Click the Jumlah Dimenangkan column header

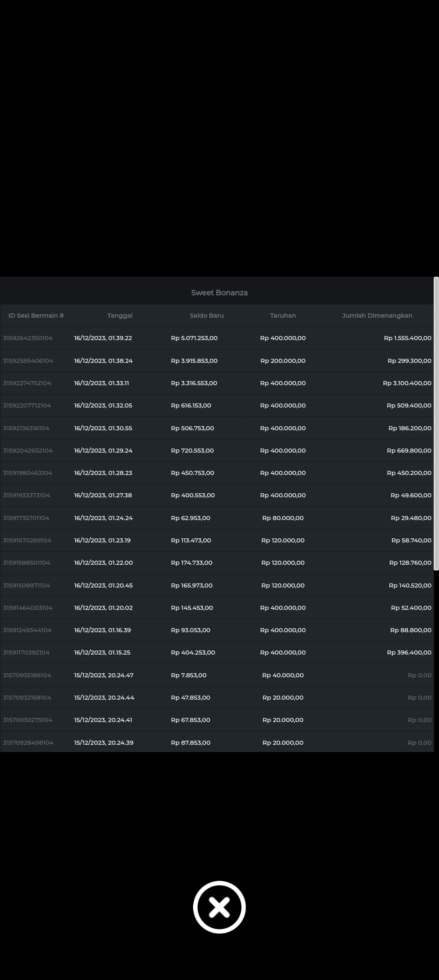377,315
